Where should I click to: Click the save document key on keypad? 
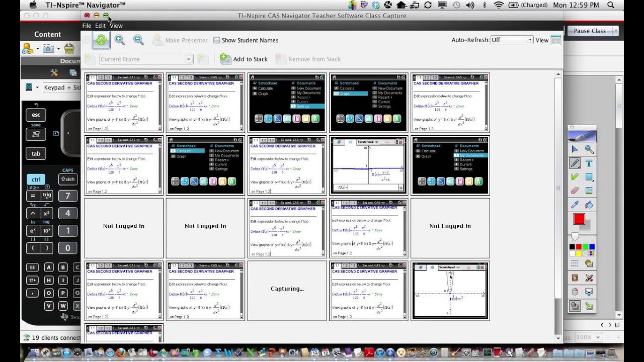point(36,134)
